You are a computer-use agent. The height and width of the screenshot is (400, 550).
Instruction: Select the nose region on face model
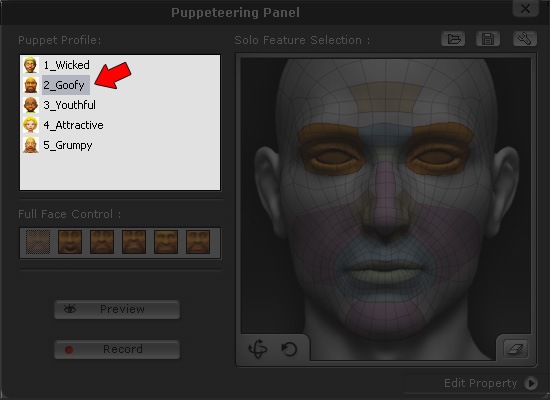[x=385, y=200]
